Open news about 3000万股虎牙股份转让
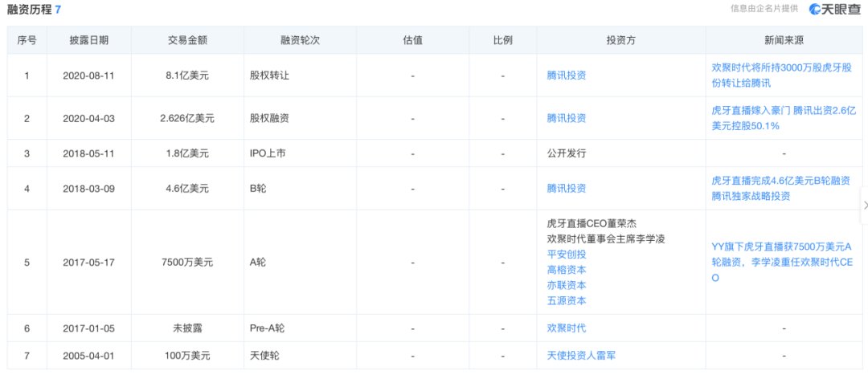The image size is (868, 375). (x=784, y=75)
